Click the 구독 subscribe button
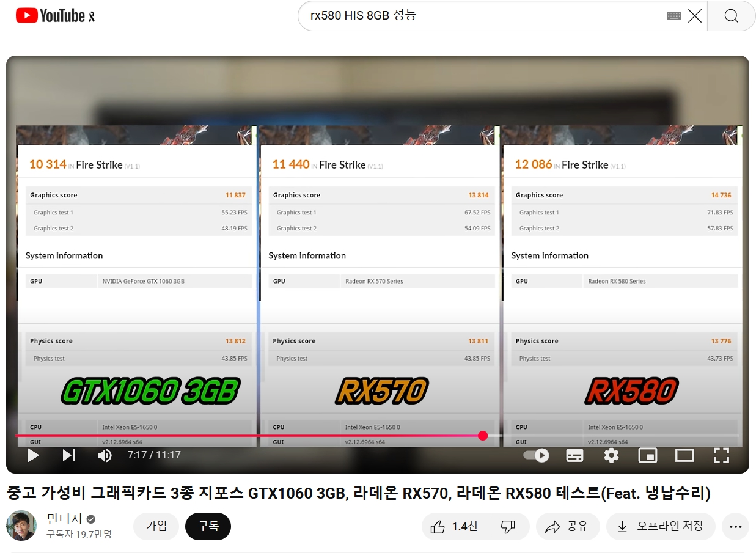The width and height of the screenshot is (756, 553). 208,526
